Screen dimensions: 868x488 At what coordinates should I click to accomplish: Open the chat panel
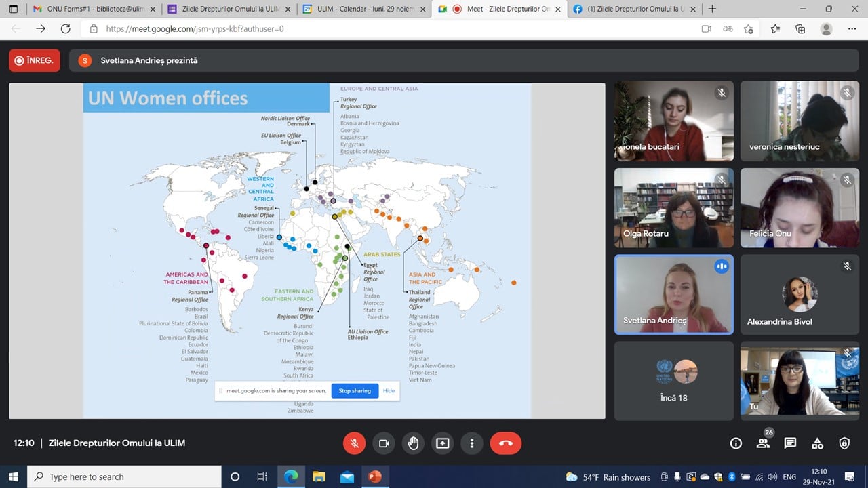point(790,443)
